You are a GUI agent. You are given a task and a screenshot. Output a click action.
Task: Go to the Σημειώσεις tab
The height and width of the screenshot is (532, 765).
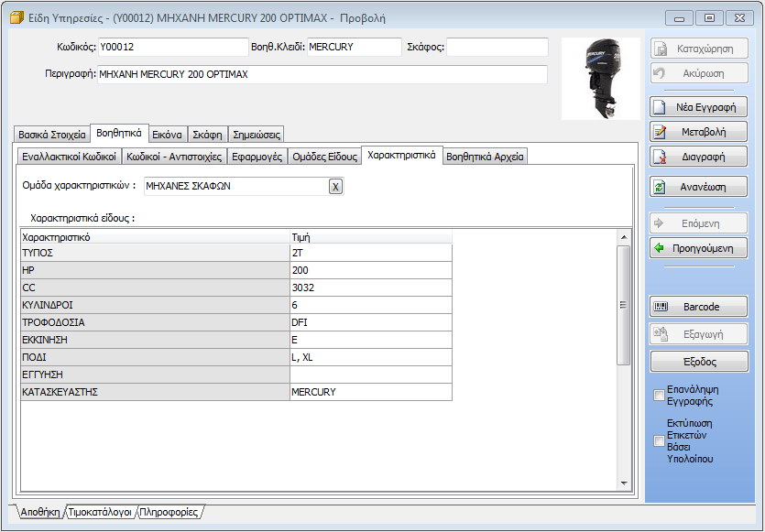point(257,135)
